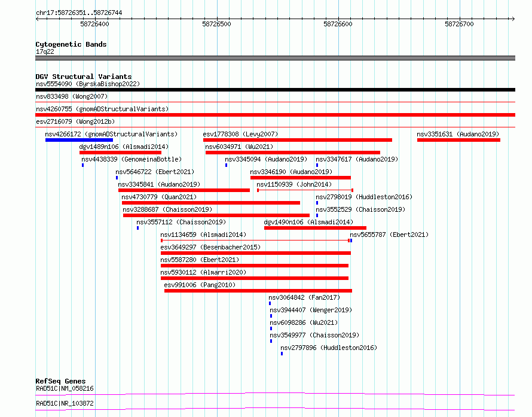Open the nsv3351631 (Audano2019) label

458,134
